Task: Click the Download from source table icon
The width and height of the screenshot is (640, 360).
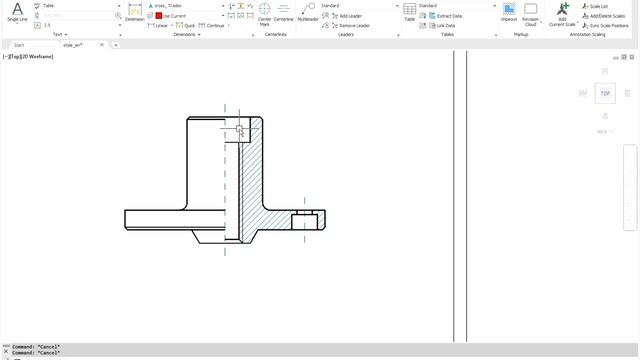Action: [x=423, y=16]
